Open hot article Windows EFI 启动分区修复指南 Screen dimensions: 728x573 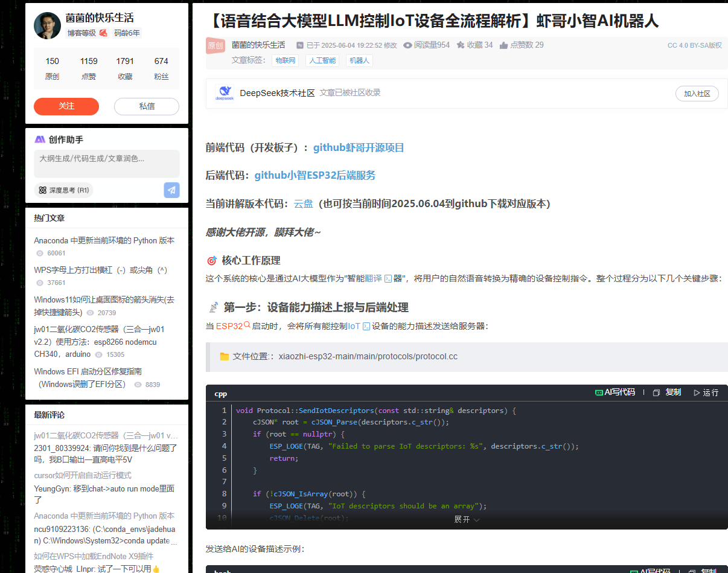pyautogui.click(x=88, y=378)
